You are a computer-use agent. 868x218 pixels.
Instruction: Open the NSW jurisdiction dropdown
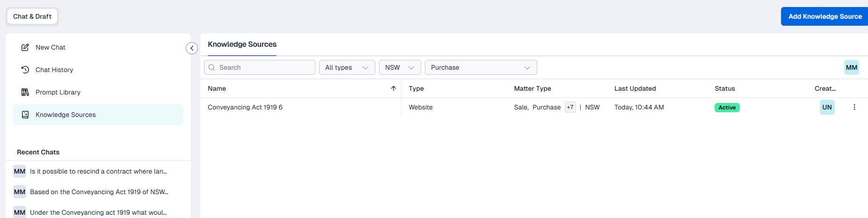(x=400, y=67)
